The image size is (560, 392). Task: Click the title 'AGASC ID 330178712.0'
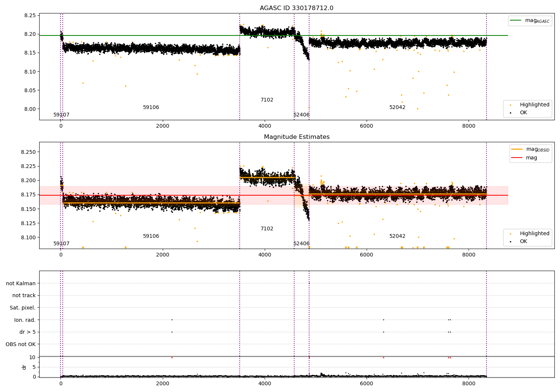click(297, 8)
